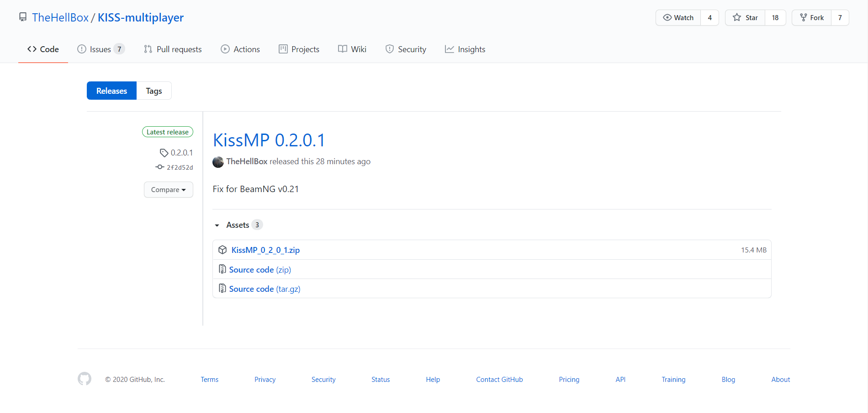Open the Issues tab
Viewport: 868px width, 413px height.
(101, 49)
